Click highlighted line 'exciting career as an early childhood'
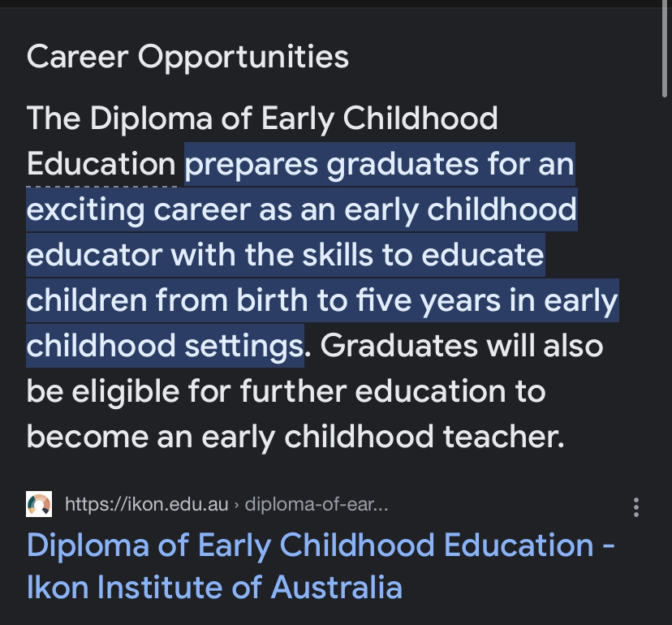Image resolution: width=672 pixels, height=625 pixels. click(302, 209)
